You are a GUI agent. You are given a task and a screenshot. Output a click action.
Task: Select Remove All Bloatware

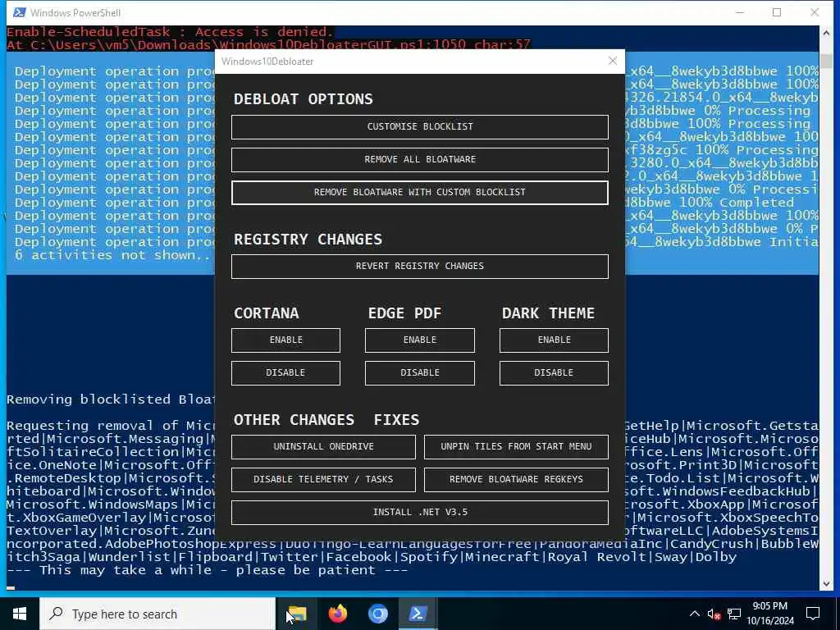[x=419, y=160]
